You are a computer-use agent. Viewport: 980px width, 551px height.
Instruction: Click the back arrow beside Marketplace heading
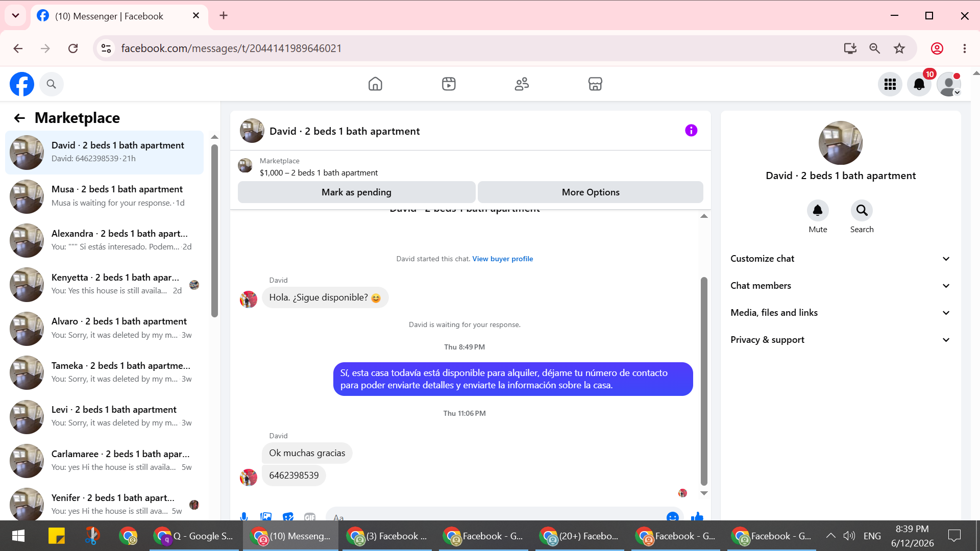coord(19,118)
